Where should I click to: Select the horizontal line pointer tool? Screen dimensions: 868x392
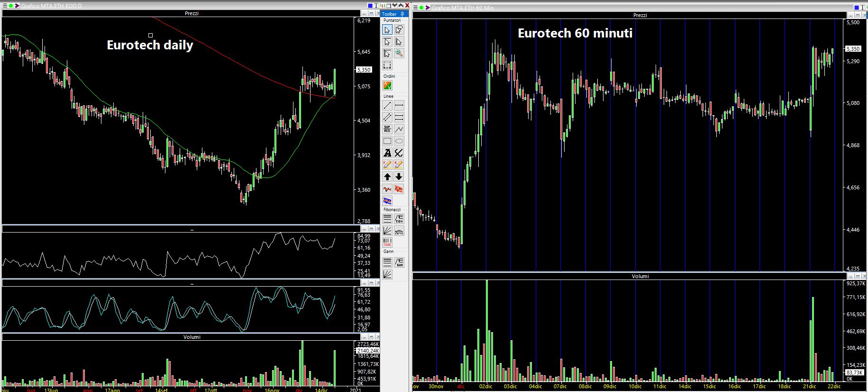coord(387,42)
